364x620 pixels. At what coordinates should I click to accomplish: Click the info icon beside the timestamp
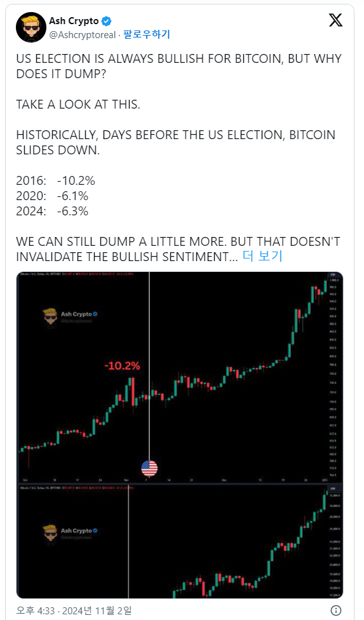click(x=335, y=610)
